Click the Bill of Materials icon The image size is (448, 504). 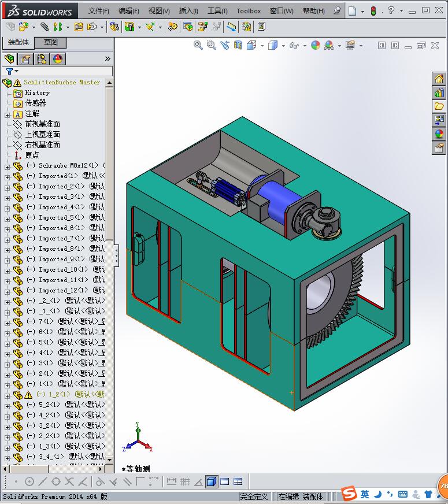pyautogui.click(x=188, y=27)
